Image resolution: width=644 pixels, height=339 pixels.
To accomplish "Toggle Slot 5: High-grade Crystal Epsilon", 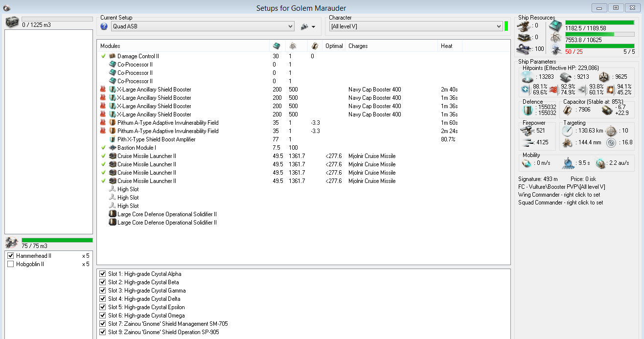I will coord(102,307).
